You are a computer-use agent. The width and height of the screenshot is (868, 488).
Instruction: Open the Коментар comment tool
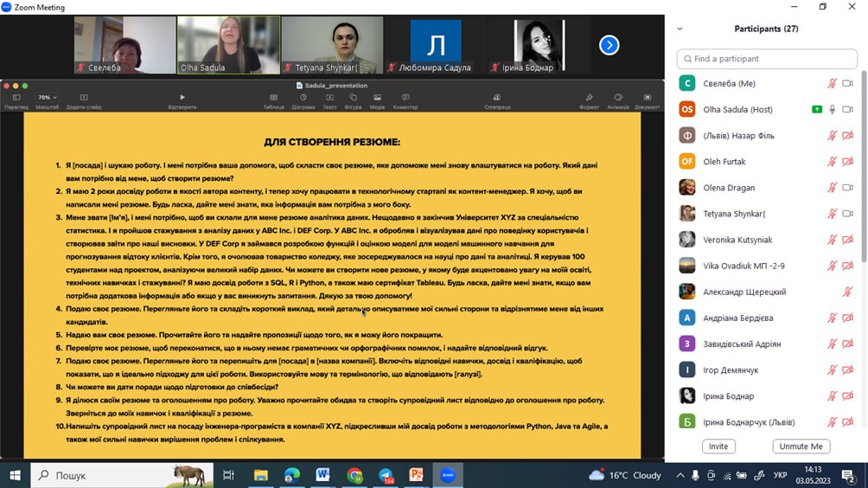tap(405, 98)
